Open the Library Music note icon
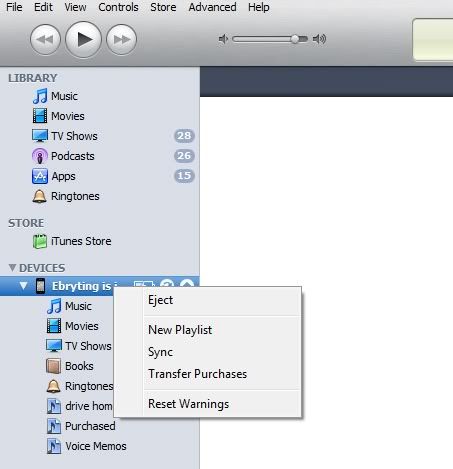453x469 pixels. (40, 96)
